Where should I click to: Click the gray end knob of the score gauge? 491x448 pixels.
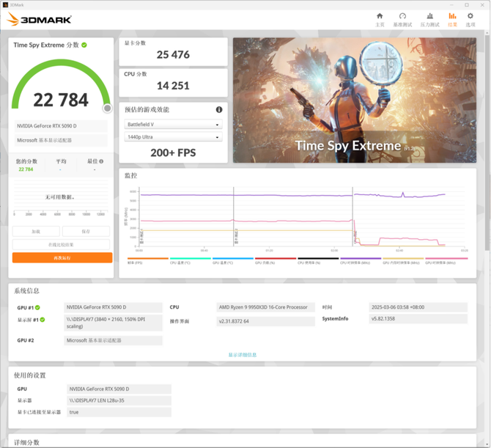[x=108, y=108]
